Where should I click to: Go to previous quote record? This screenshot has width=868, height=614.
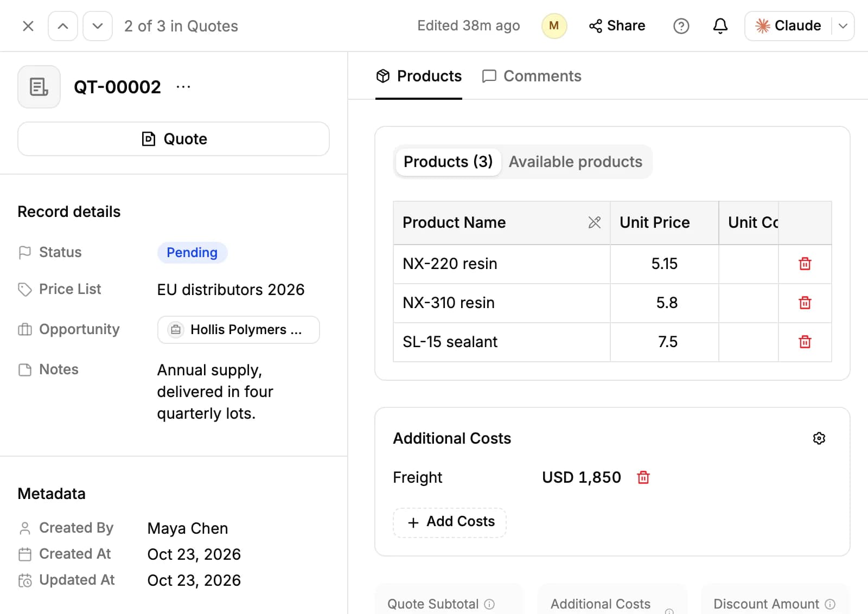63,26
